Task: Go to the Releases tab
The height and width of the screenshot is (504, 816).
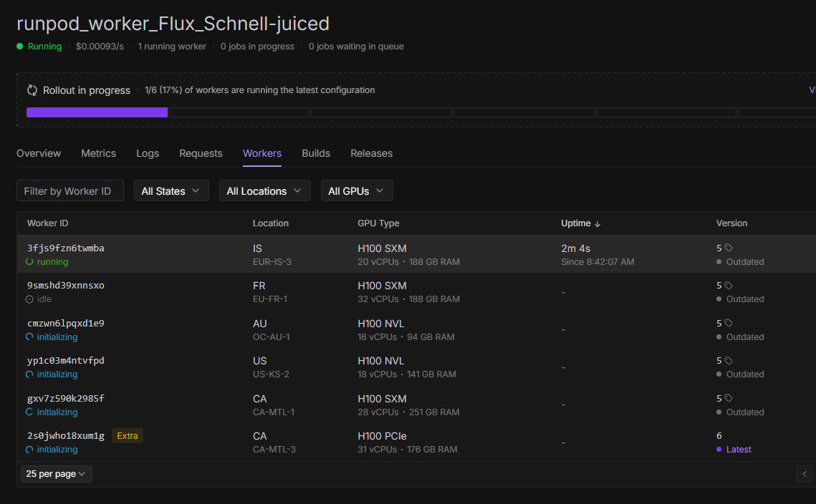Action: (371, 153)
